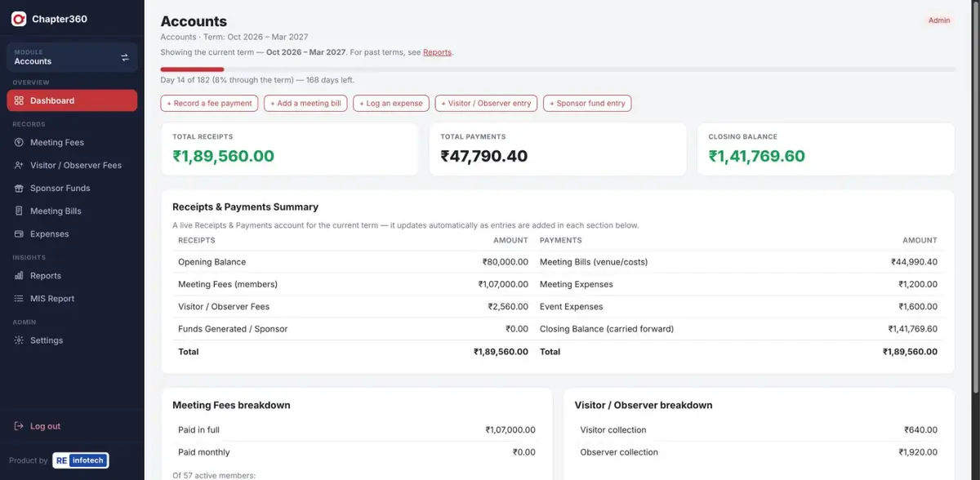Open Meeting Bills section
Viewport: 980px width, 480px height.
click(72, 211)
